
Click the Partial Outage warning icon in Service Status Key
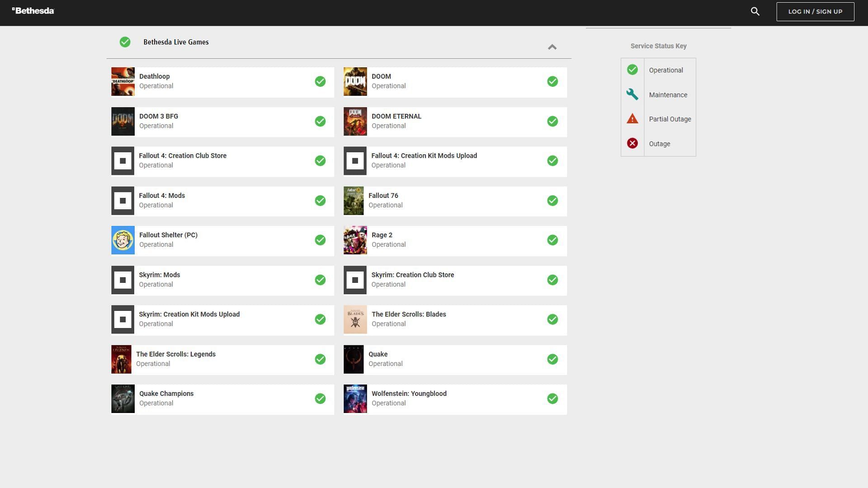click(x=632, y=118)
